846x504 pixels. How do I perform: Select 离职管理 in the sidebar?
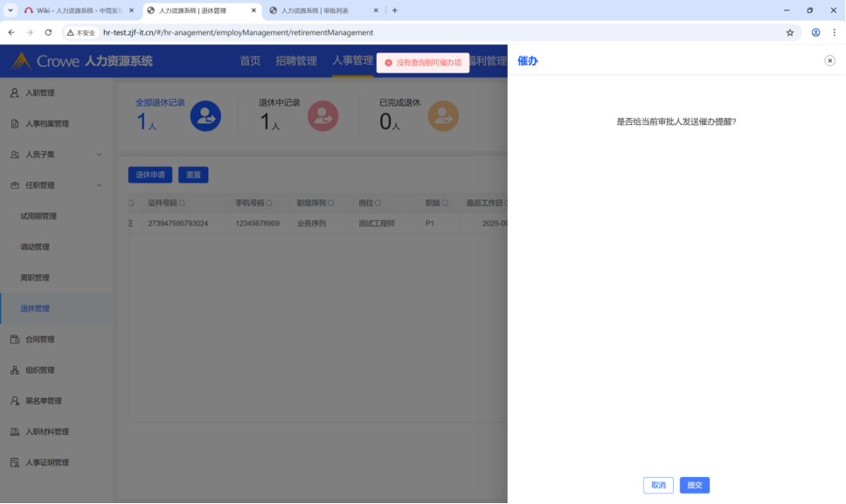(35, 278)
